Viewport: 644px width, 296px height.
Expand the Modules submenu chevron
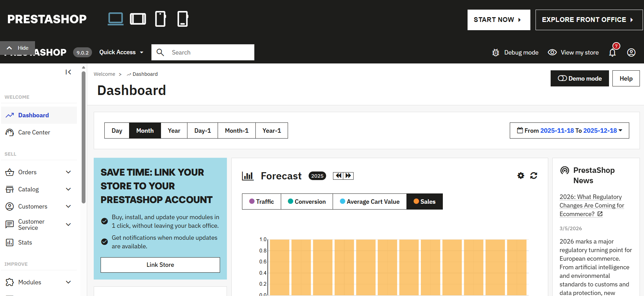(68, 282)
